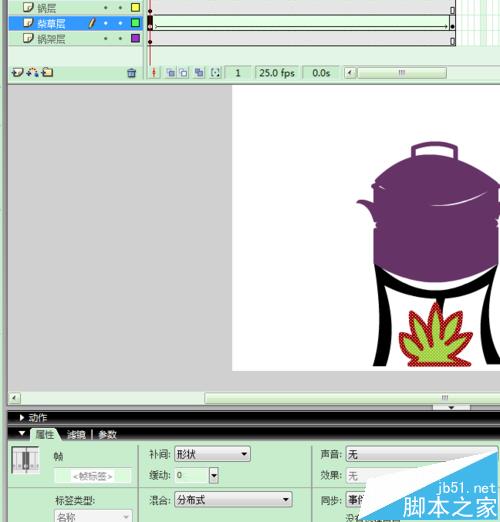Click the shape tween arrow span
The image size is (500, 522).
pyautogui.click(x=301, y=26)
